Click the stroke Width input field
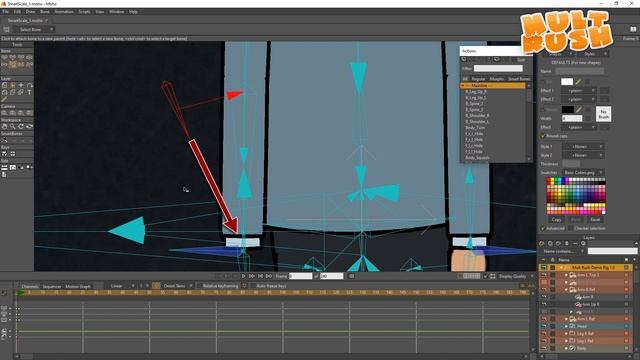The height and width of the screenshot is (360, 640). pos(572,118)
